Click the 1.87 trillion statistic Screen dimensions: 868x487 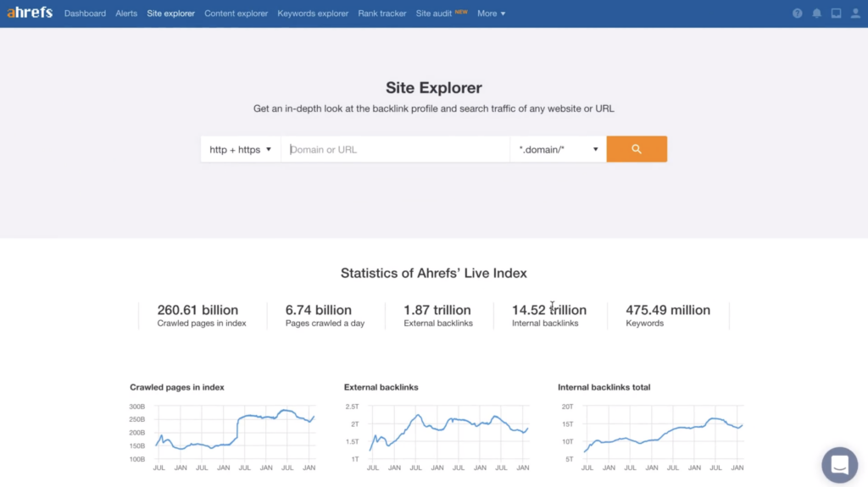[x=437, y=310]
